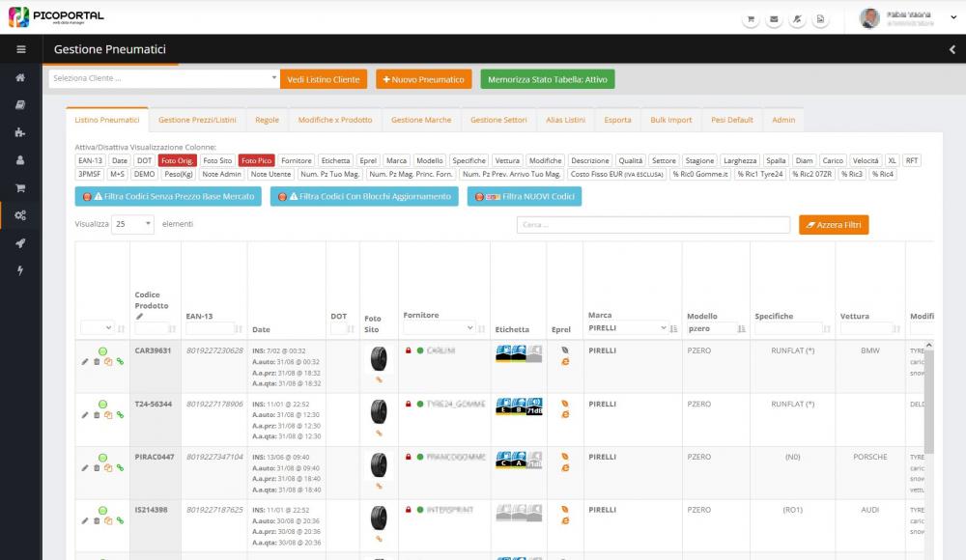Click the PicoPortal logo
The width and height of the screenshot is (966, 560).
(x=56, y=16)
